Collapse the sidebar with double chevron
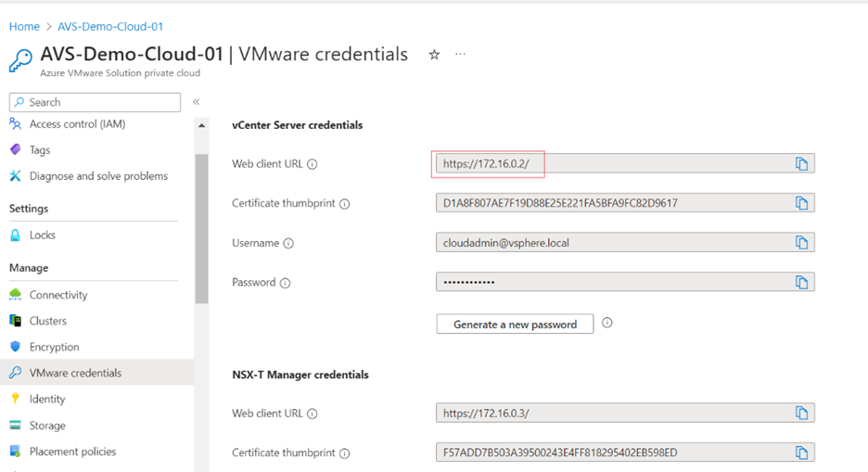Viewport: 868px width, 472px height. [x=196, y=102]
